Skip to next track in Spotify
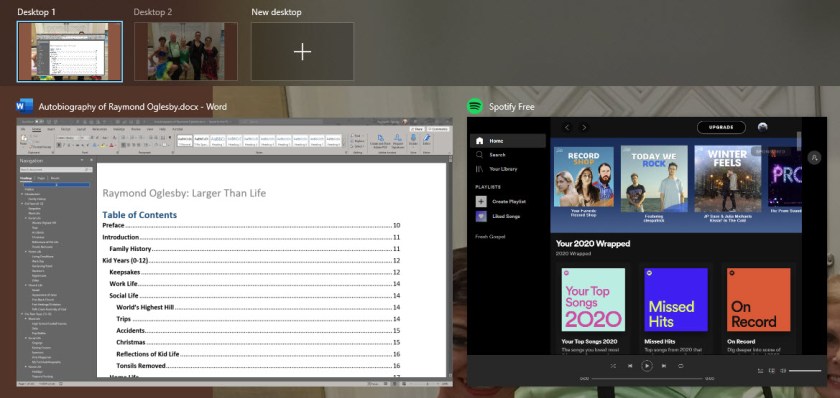The height and width of the screenshot is (398, 840). tap(664, 366)
